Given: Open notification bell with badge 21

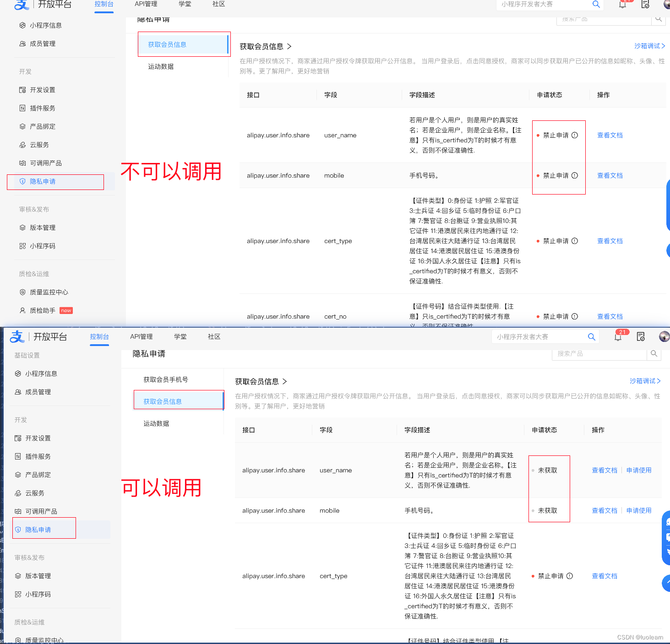Looking at the screenshot, I should point(618,336).
